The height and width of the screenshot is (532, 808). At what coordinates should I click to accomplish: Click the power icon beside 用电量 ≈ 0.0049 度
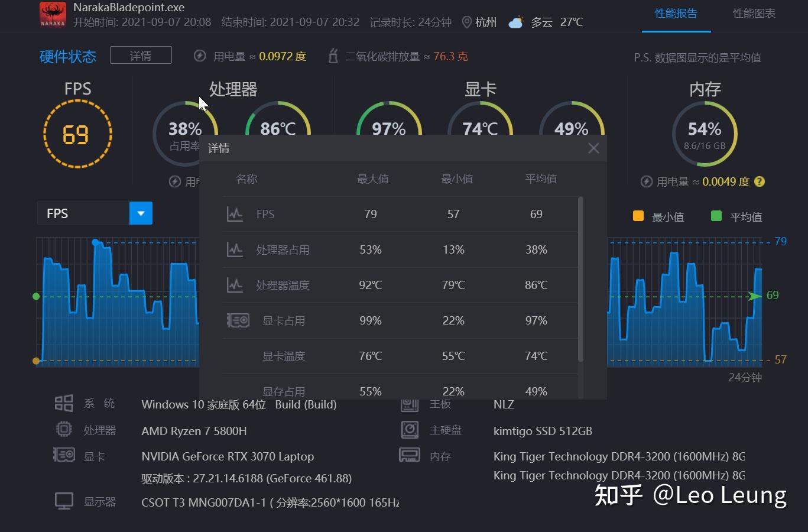(x=647, y=181)
